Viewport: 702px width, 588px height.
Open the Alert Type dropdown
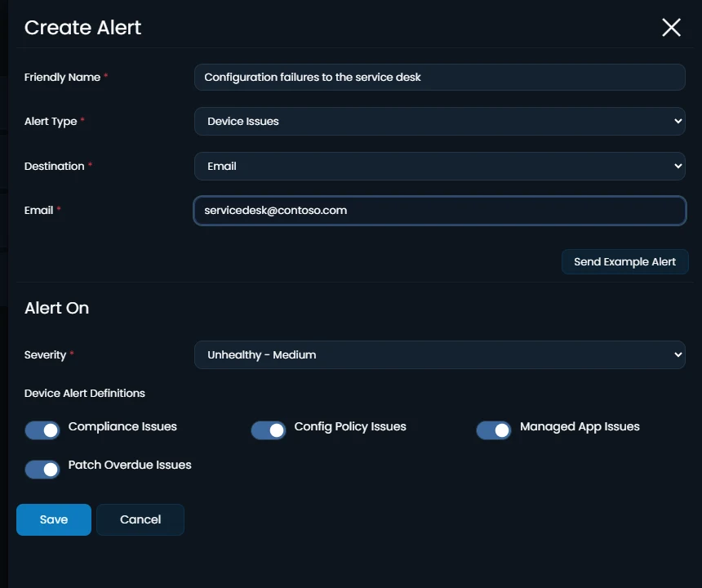(x=440, y=122)
